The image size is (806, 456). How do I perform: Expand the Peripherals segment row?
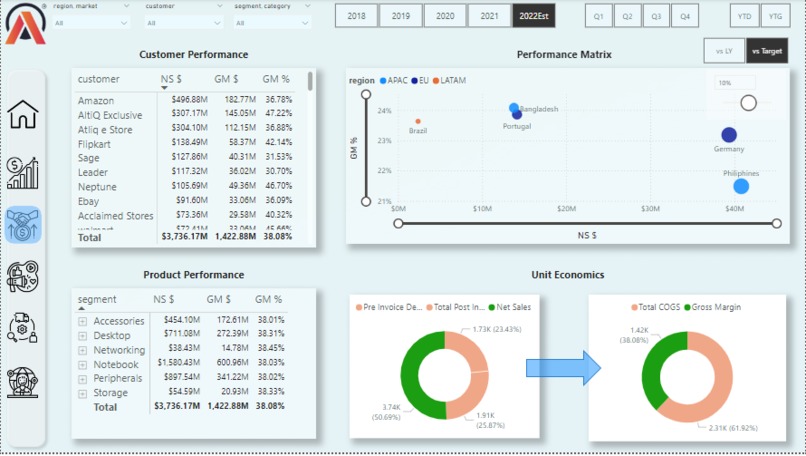tap(82, 379)
